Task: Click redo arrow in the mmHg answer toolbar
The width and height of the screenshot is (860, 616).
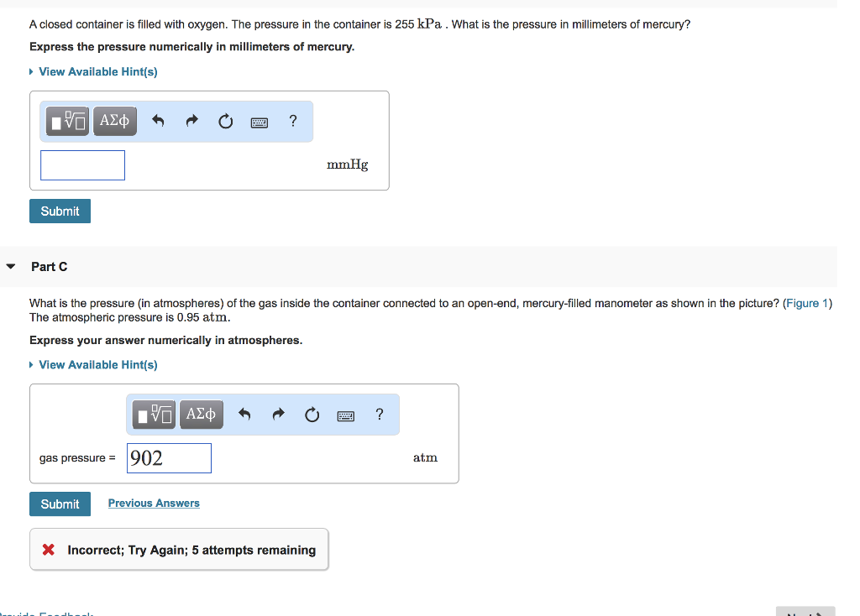Action: tap(191, 122)
